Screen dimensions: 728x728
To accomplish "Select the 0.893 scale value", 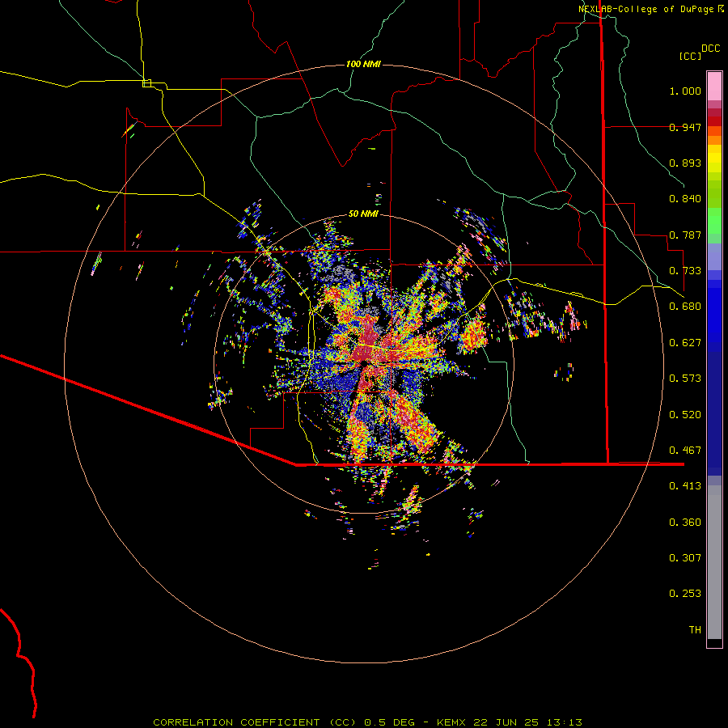I will (685, 163).
